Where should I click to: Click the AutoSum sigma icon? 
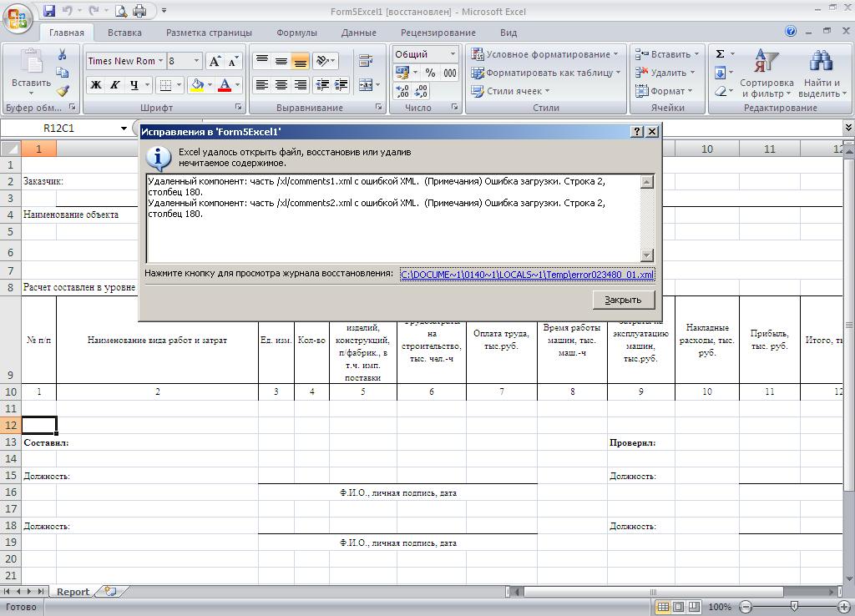tap(720, 54)
